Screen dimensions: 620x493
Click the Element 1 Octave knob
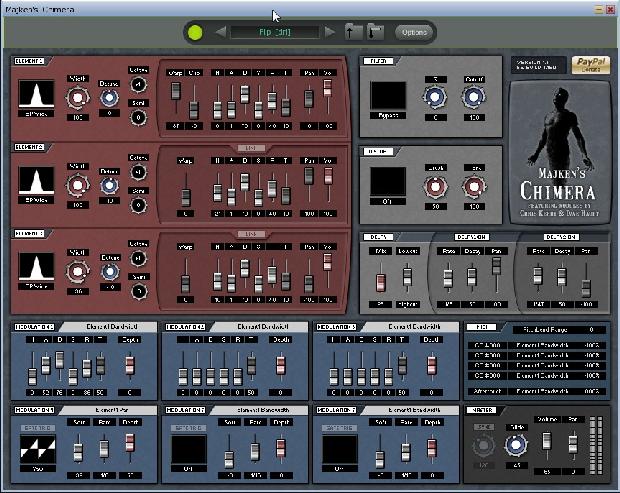pyautogui.click(x=138, y=84)
